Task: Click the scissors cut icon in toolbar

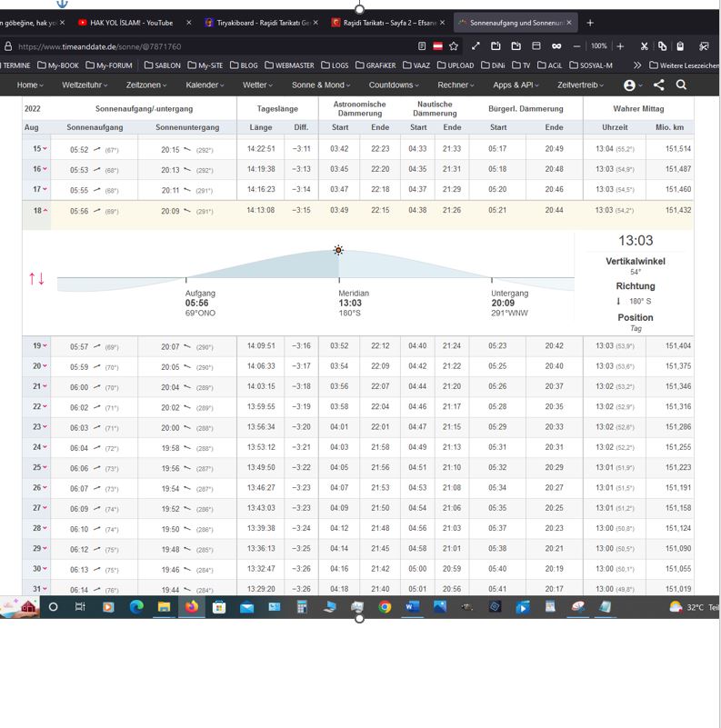Action: [644, 46]
